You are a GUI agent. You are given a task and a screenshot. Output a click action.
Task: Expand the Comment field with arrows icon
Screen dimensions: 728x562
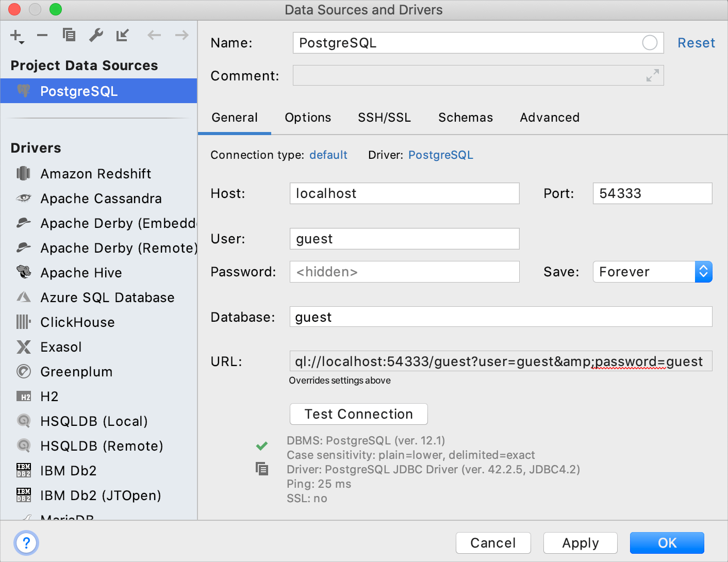(x=652, y=75)
